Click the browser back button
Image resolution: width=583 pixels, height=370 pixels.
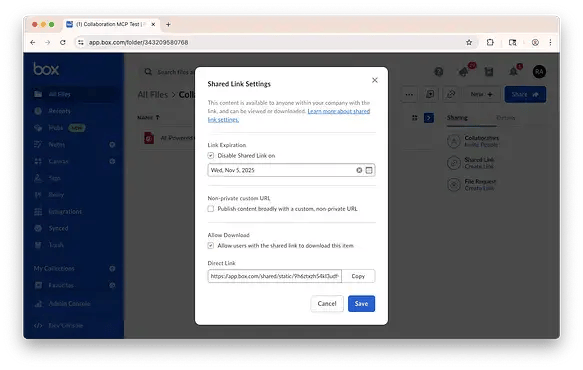click(33, 42)
